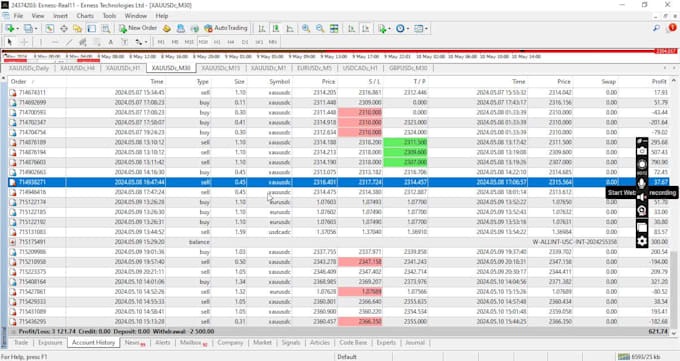
Task: Expand the Templates dropdown
Action: (426, 29)
